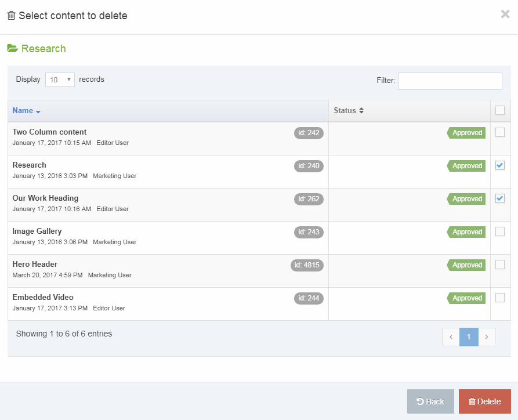Click inside the Filter input box
The image size is (518, 420).
450,81
